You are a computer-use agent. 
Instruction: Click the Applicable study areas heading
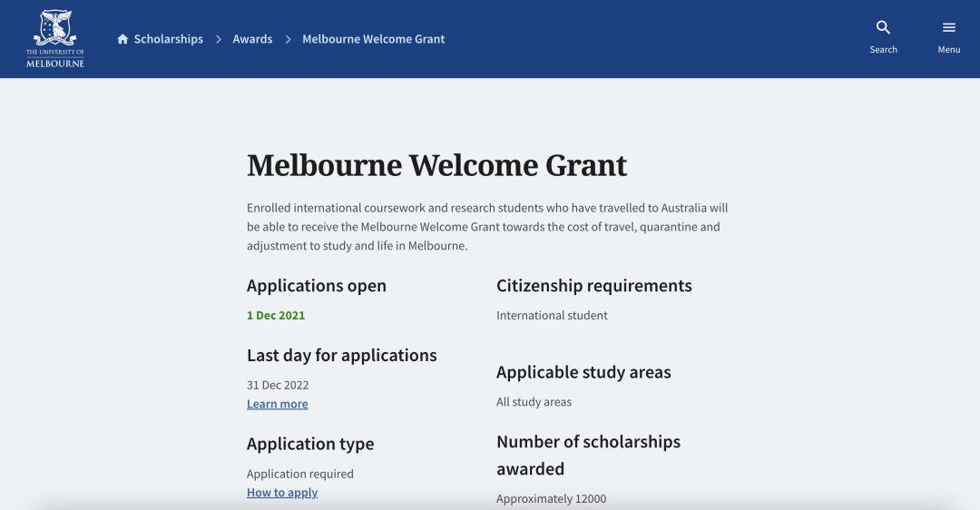[x=583, y=372]
